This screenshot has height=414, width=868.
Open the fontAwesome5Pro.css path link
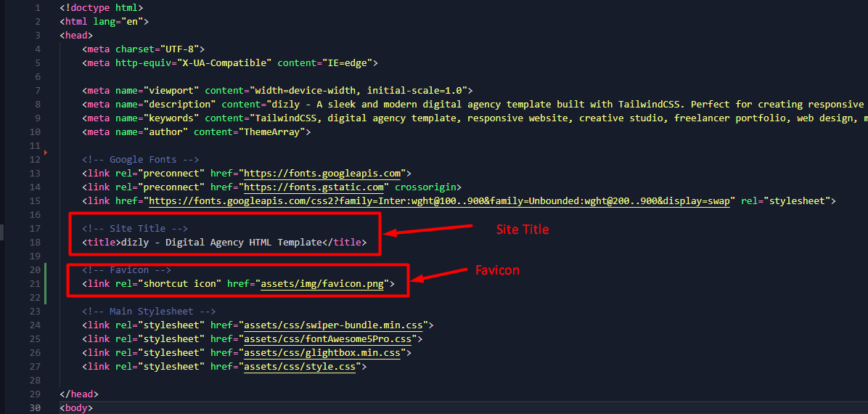click(x=328, y=338)
